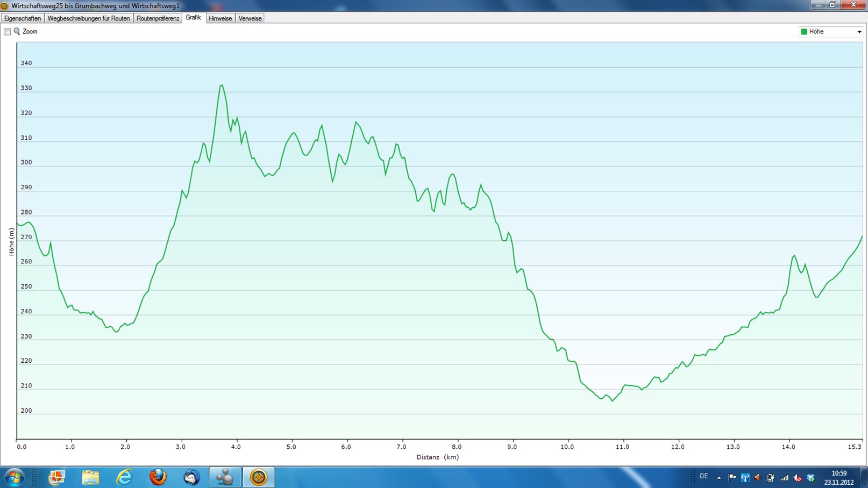The width and height of the screenshot is (868, 488).
Task: Open Thunderbird mail from taskbar
Action: 191,477
